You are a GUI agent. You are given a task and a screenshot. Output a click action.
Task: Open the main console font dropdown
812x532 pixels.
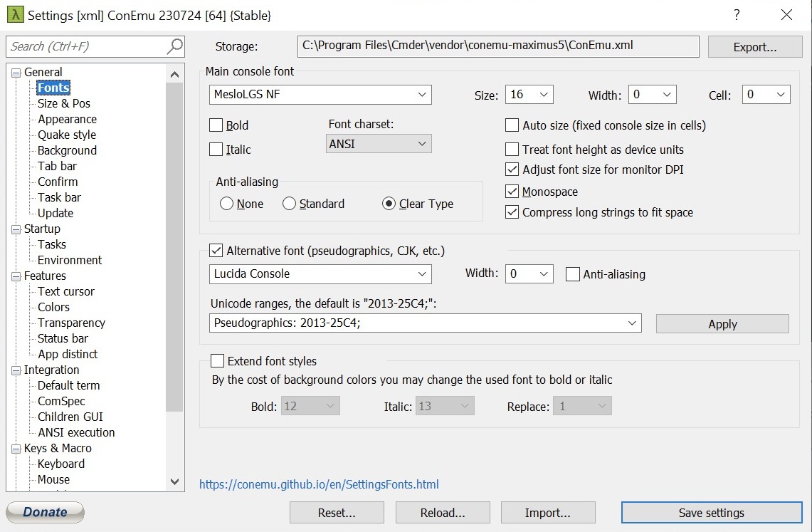pyautogui.click(x=422, y=94)
